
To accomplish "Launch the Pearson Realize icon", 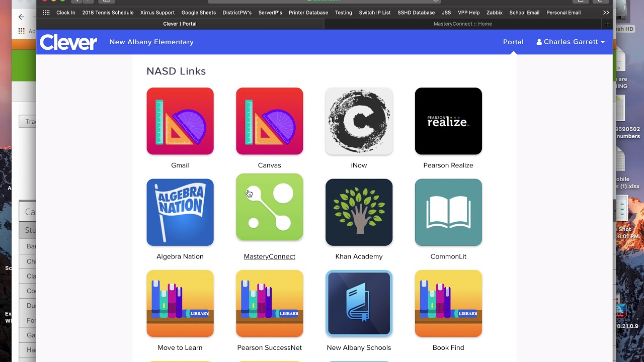I will tap(448, 121).
